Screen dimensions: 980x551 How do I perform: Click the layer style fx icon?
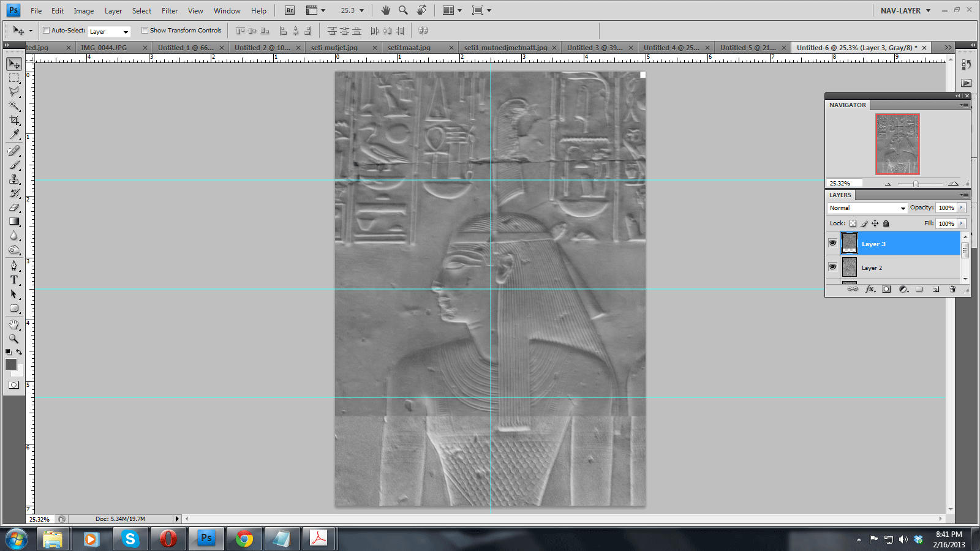(x=870, y=290)
